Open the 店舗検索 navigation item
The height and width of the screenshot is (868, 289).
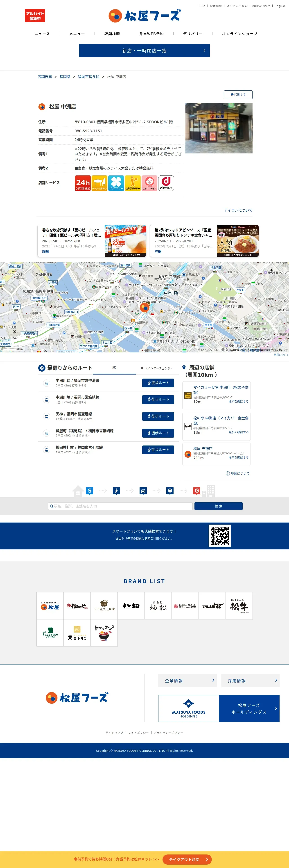tap(112, 34)
